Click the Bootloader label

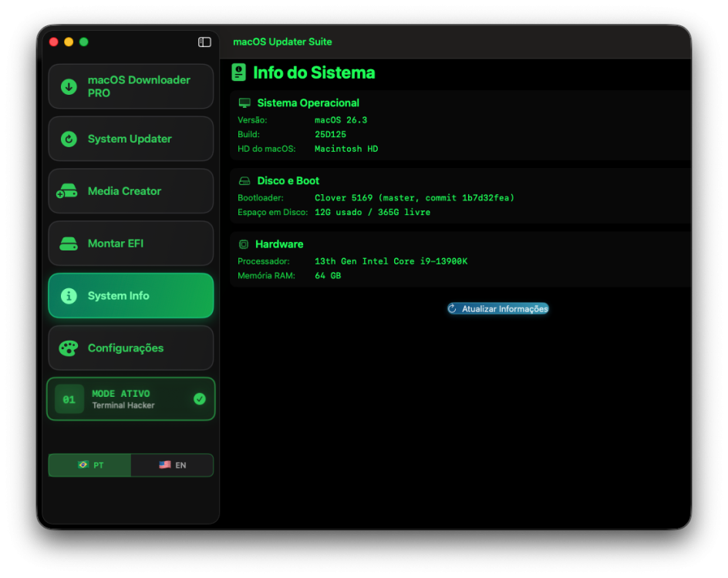[261, 198]
